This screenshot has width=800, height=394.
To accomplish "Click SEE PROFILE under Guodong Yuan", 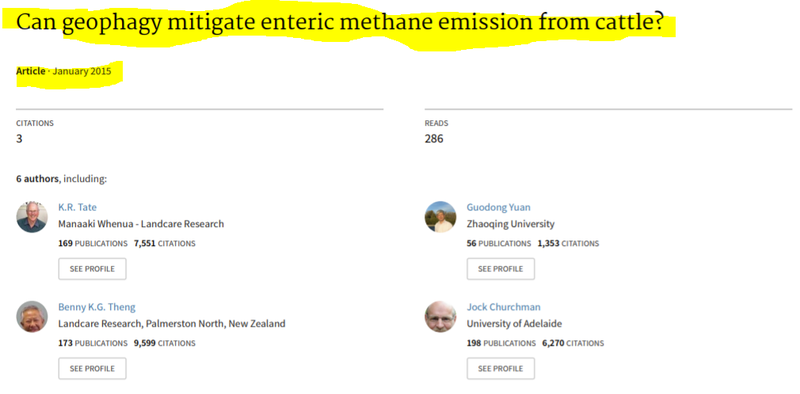I will click(x=501, y=269).
